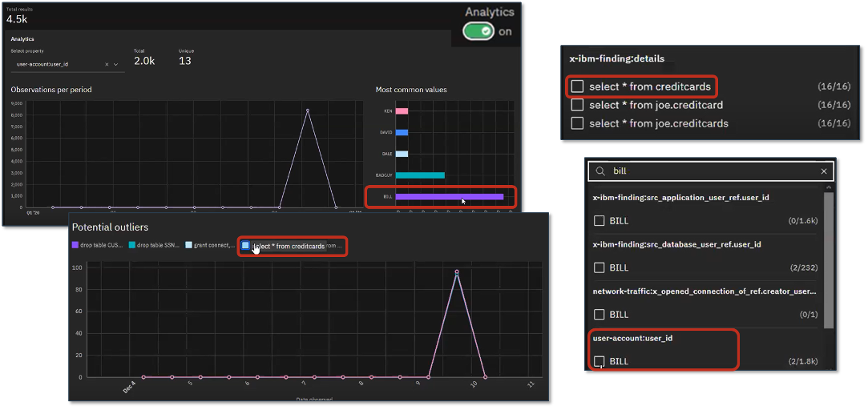Image resolution: width=868 pixels, height=410 pixels.
Task: Tick BILL under src_application_user_ref.user_id
Action: pyautogui.click(x=599, y=221)
